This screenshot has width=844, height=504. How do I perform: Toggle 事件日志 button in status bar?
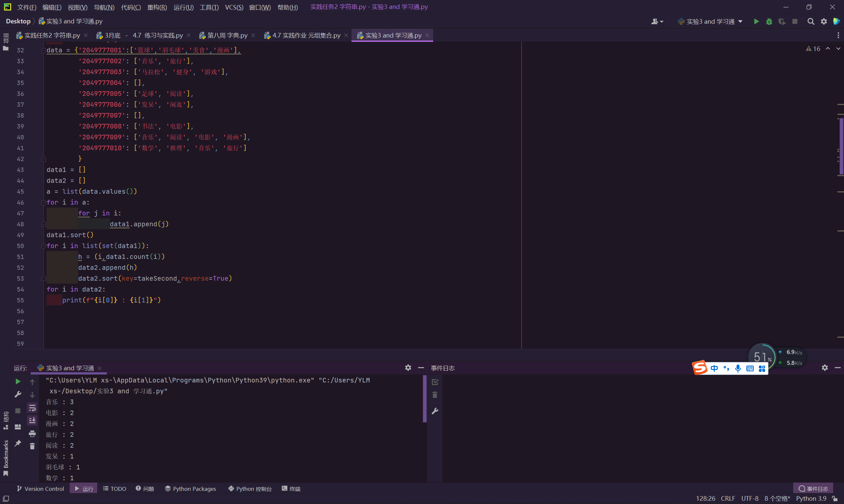pyautogui.click(x=813, y=489)
